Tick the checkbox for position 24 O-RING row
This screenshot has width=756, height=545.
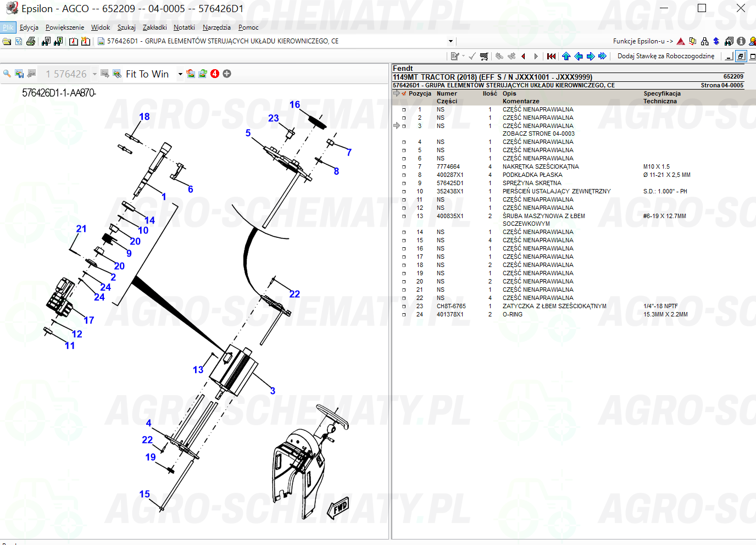point(404,315)
